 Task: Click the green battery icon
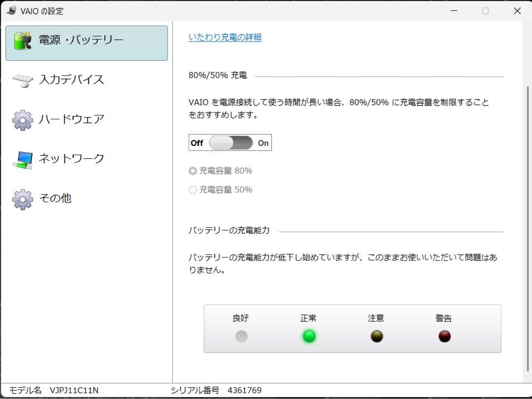point(22,40)
